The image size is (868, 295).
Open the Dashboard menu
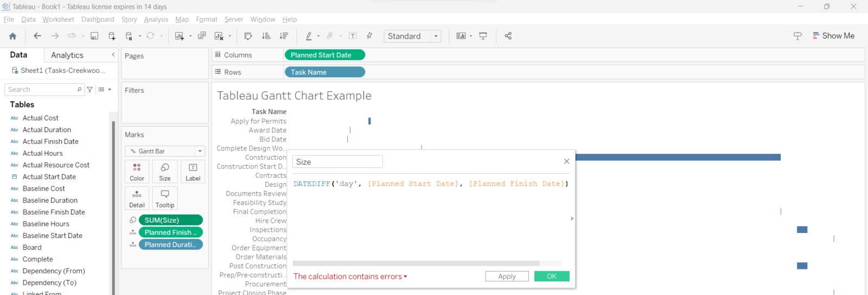98,20
